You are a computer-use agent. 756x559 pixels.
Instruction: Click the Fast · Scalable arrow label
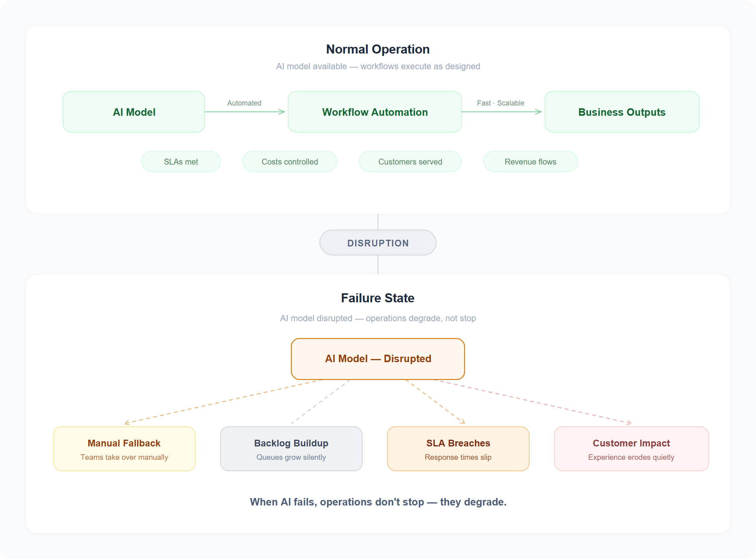click(500, 103)
